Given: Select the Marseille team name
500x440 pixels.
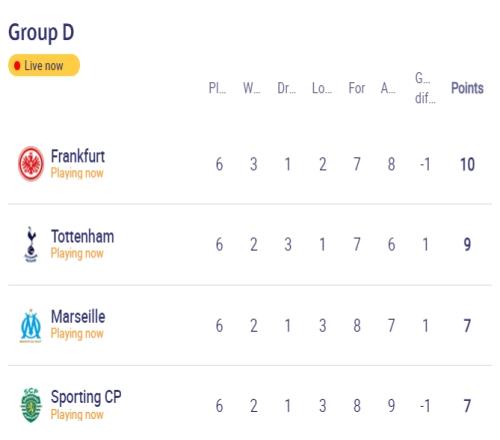Looking at the screenshot, I should pos(78,317).
